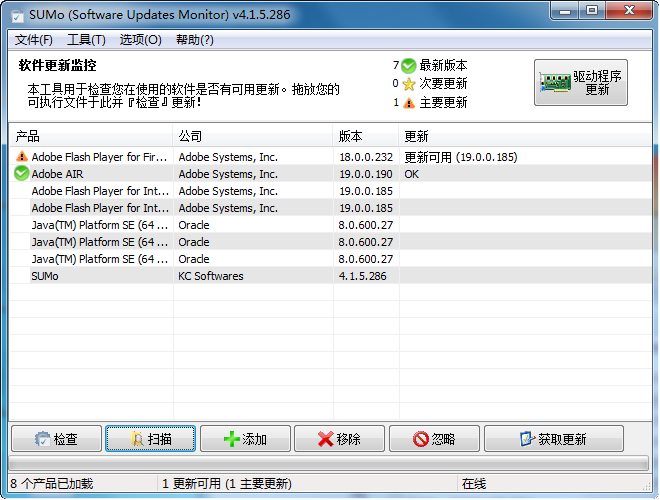Select the Adobe AIR product row
This screenshot has width=660, height=500.
coord(331,174)
